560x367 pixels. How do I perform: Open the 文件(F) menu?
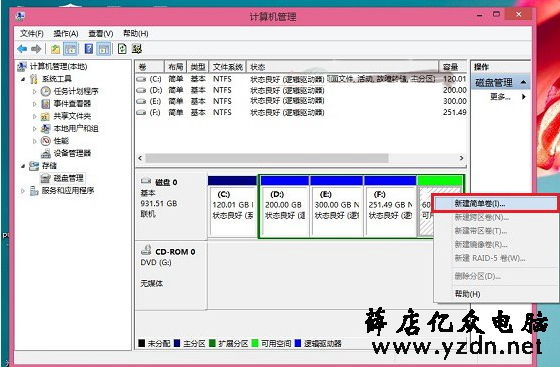pos(32,34)
